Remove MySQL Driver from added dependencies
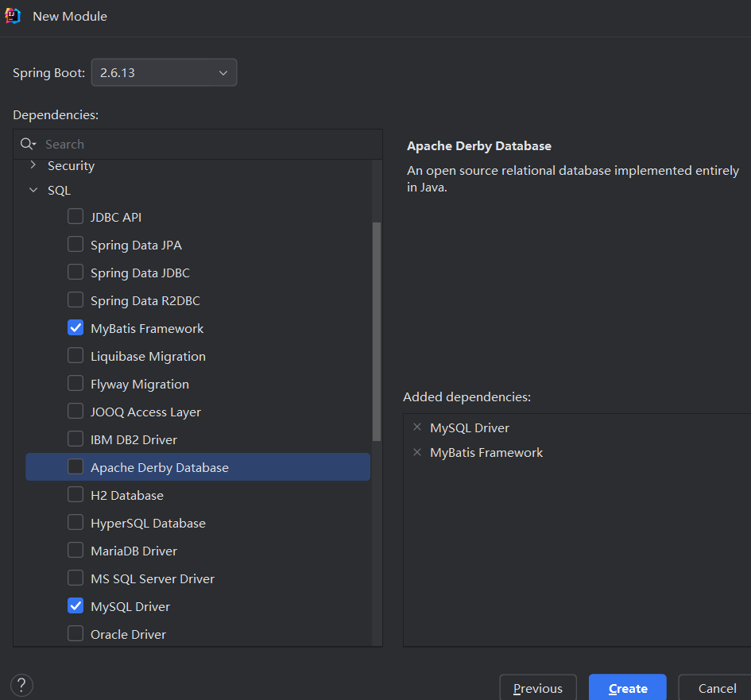Screen dimensions: 751x700 click(417, 427)
